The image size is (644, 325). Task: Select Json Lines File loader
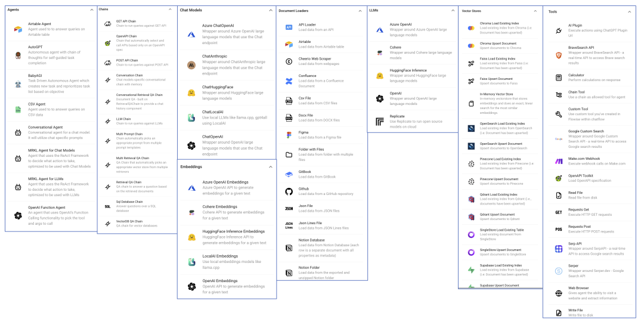pos(323,225)
